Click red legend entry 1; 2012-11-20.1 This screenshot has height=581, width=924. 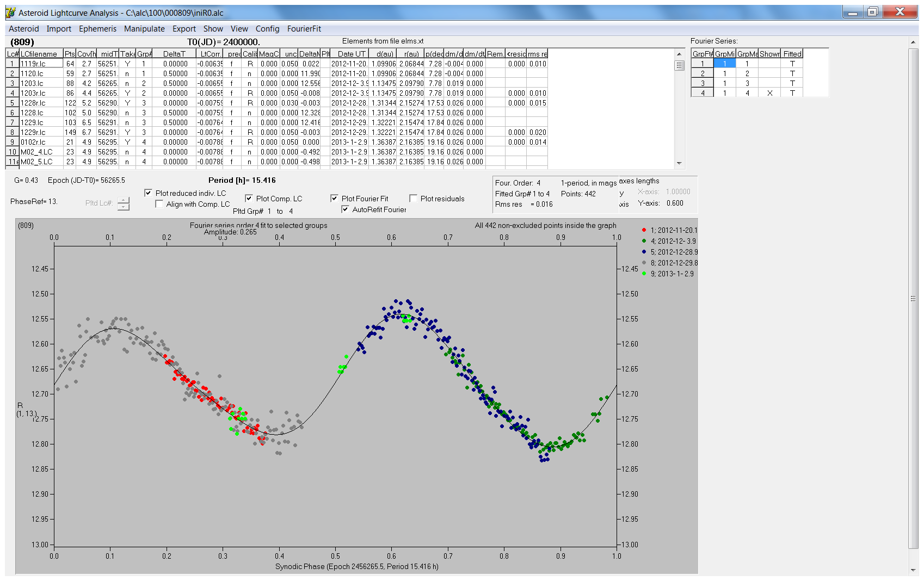[x=669, y=230]
